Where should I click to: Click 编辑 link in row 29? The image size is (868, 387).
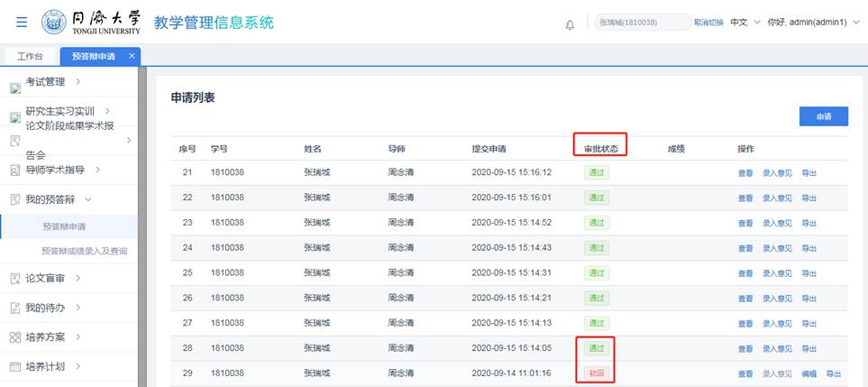809,373
